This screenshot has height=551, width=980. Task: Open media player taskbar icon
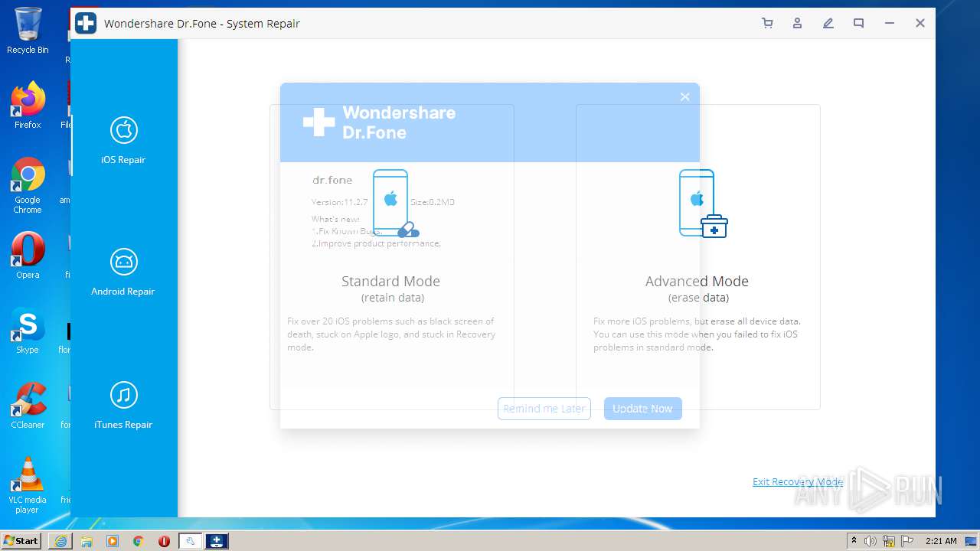[x=113, y=541]
